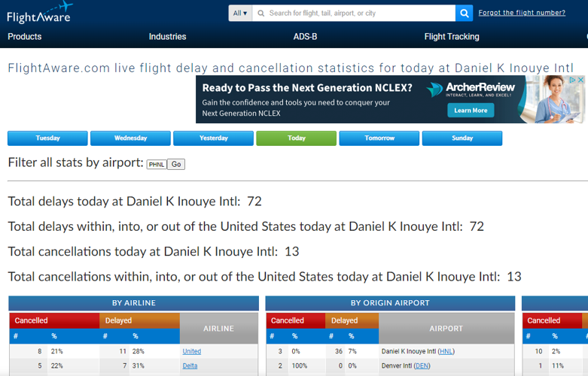Open the HNL airport link
The height and width of the screenshot is (376, 588).
pos(446,351)
